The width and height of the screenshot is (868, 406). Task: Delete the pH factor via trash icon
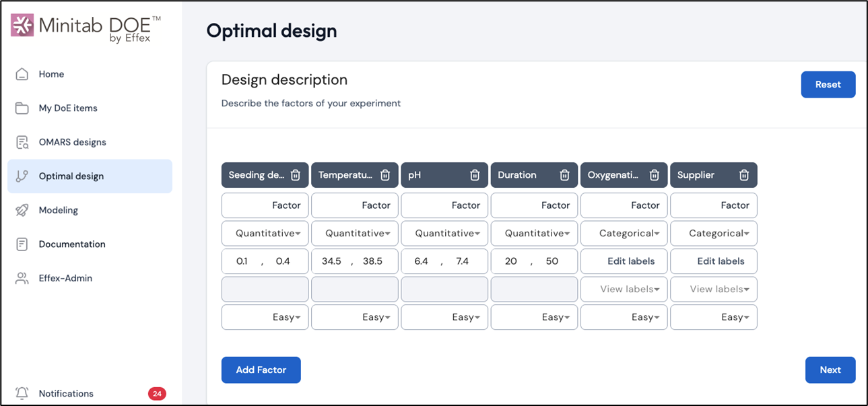coord(475,175)
